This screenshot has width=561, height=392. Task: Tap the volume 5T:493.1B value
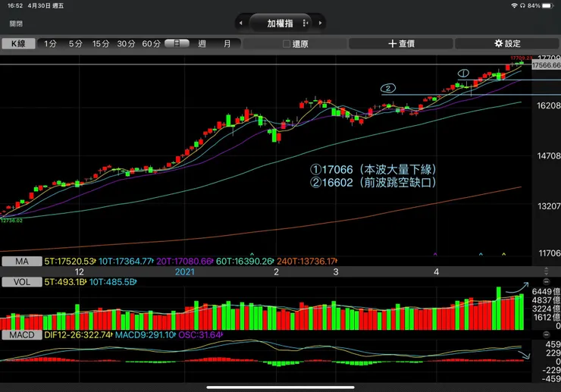pos(65,282)
